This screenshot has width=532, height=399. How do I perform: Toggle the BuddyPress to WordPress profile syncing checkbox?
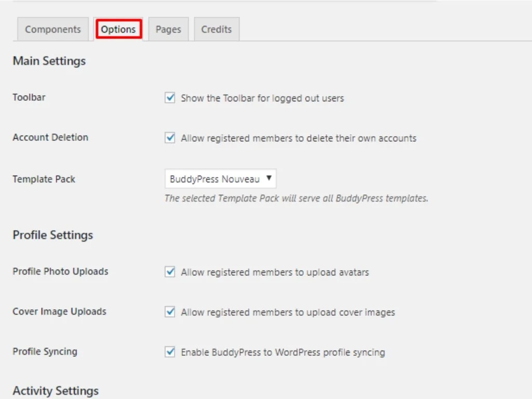click(170, 352)
